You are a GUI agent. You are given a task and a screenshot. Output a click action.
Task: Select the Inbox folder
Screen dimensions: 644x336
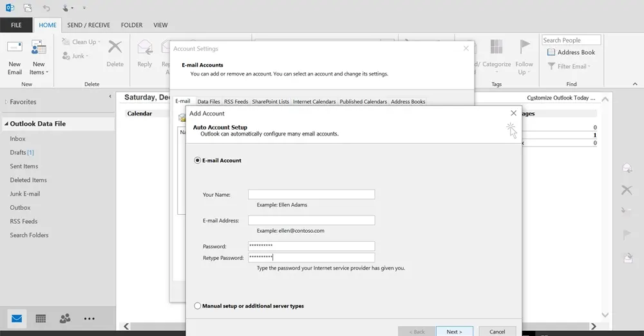(x=17, y=139)
